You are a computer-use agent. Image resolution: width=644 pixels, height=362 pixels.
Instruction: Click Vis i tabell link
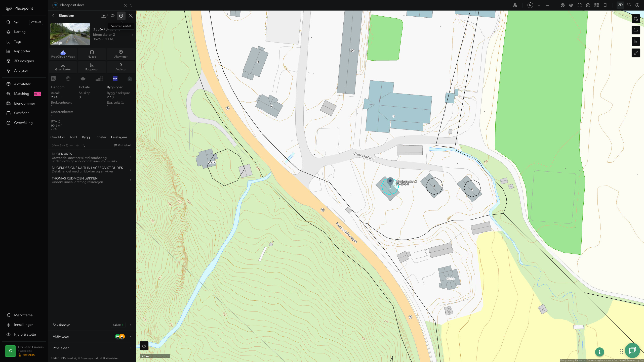[123, 145]
